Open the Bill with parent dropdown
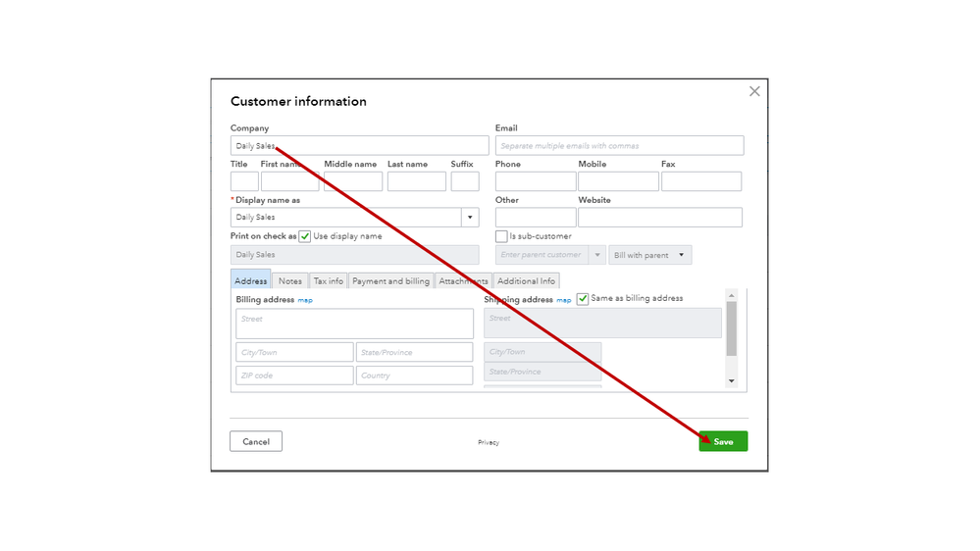Screen dimensions: 980x551 650,255
